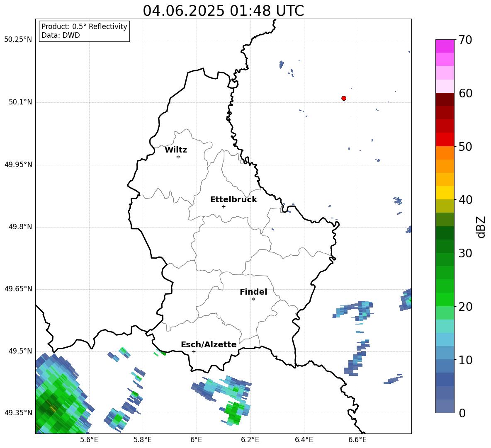Click the Ettelbruck station cross marker
Screen dimensions: 491x448
click(x=224, y=206)
